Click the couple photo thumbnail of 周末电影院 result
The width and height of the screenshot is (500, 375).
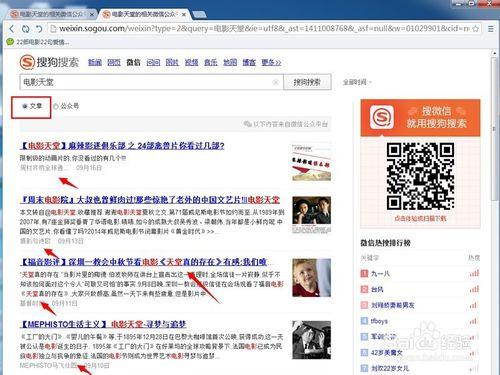pos(311,215)
